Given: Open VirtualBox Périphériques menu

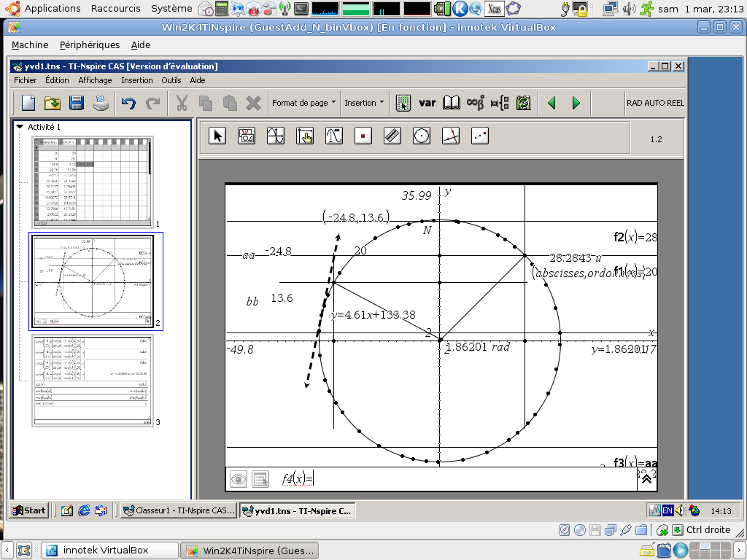Looking at the screenshot, I should tap(90, 44).
